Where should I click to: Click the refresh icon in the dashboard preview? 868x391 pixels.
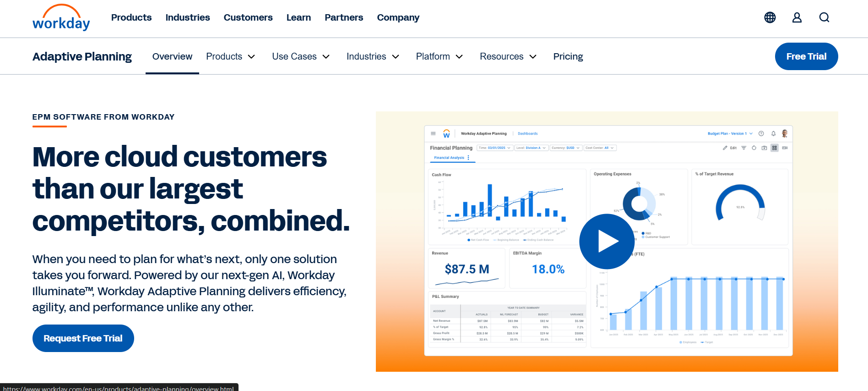click(x=754, y=148)
